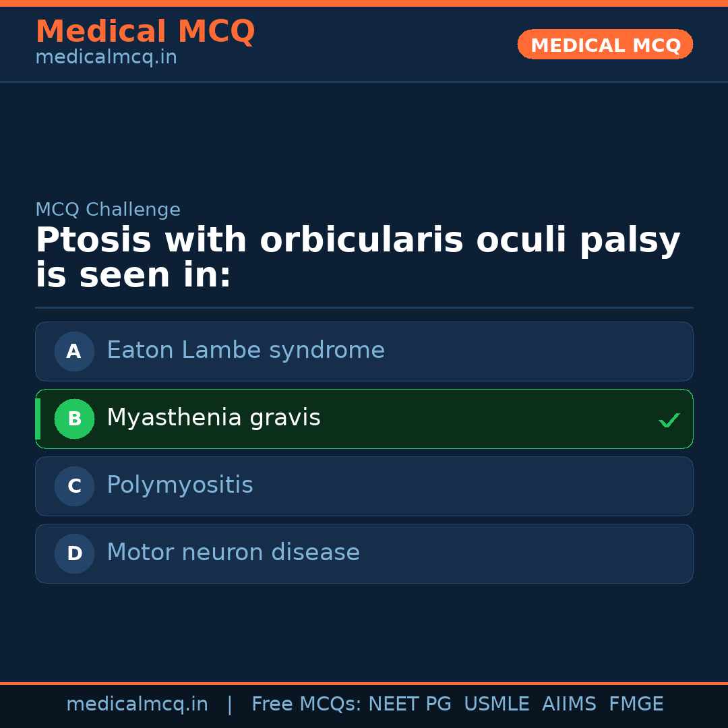The image size is (728, 728).
Task: Select the Myasthenia gravis answer option
Action: click(214, 418)
